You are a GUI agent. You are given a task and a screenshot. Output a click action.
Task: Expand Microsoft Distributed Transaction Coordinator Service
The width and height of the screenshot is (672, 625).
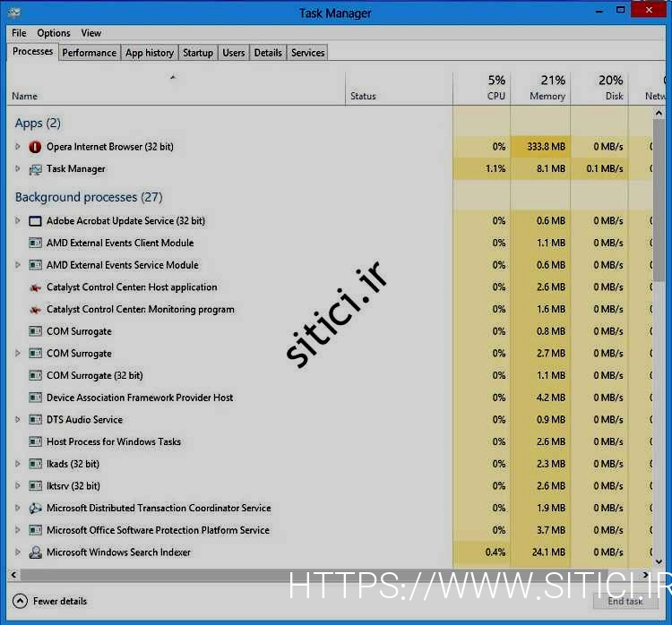18,508
